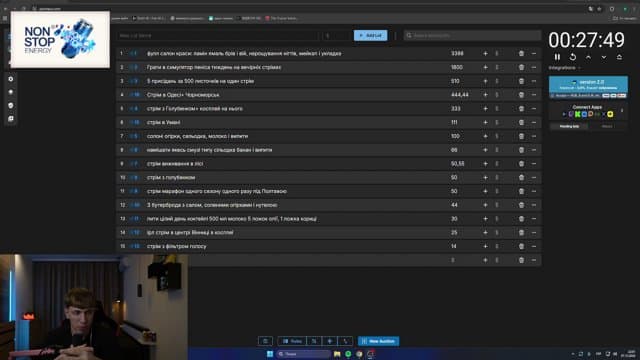Click the ID badge in row 3
Viewport: 640px width, 360px height.
point(135,81)
